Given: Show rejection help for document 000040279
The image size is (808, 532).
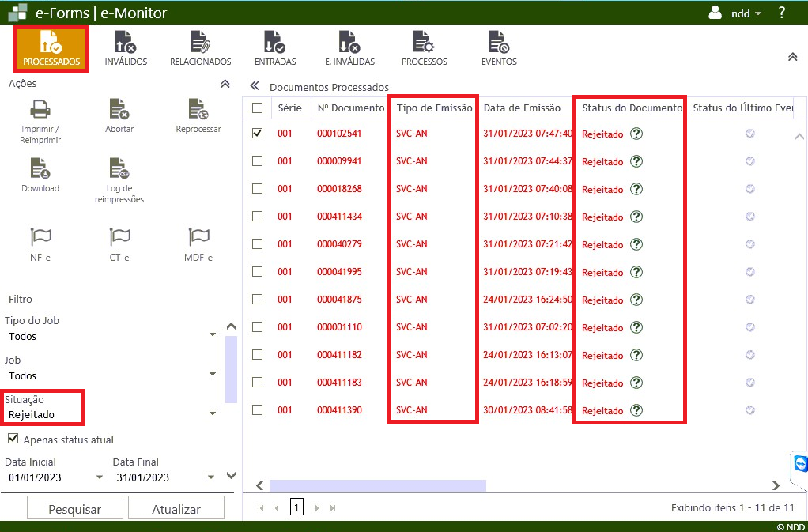Looking at the screenshot, I should (636, 244).
